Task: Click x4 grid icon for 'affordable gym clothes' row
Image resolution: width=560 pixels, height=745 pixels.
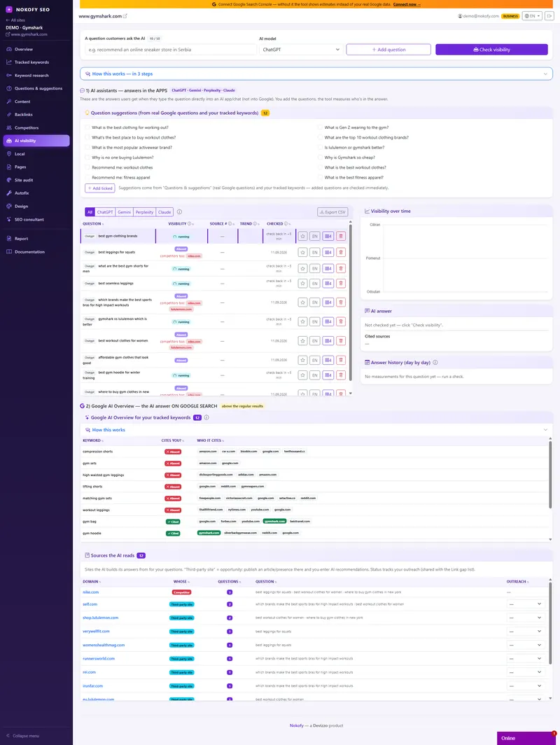Action: (x=328, y=360)
